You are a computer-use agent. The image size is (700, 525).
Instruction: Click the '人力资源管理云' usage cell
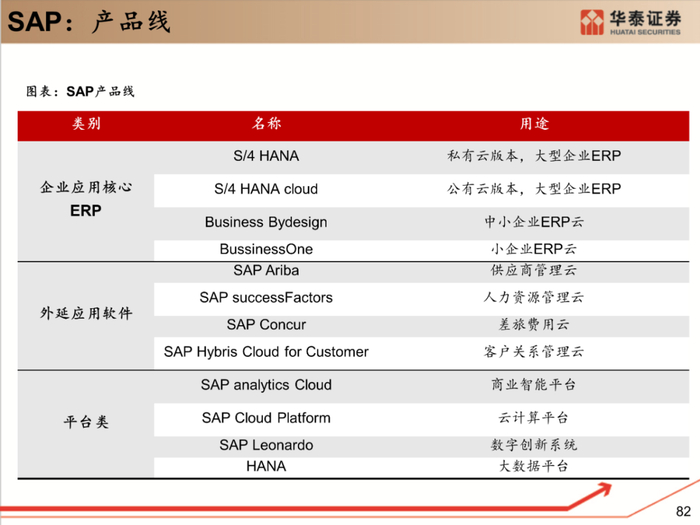tap(534, 297)
